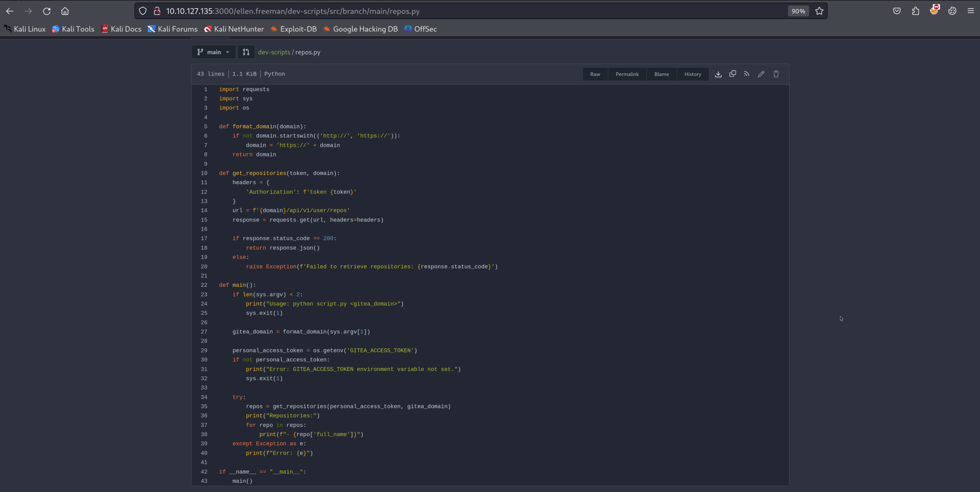This screenshot has height=492, width=980.
Task: Bookmark this page with the star
Action: (819, 11)
